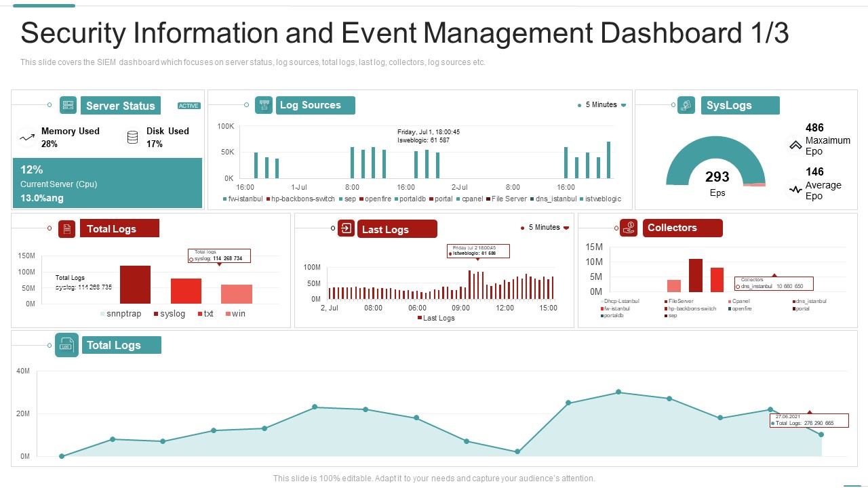Screen dimensions: 868x488
Task: Click the Friday Jul 1 18:00:45 label
Action: pos(429,132)
